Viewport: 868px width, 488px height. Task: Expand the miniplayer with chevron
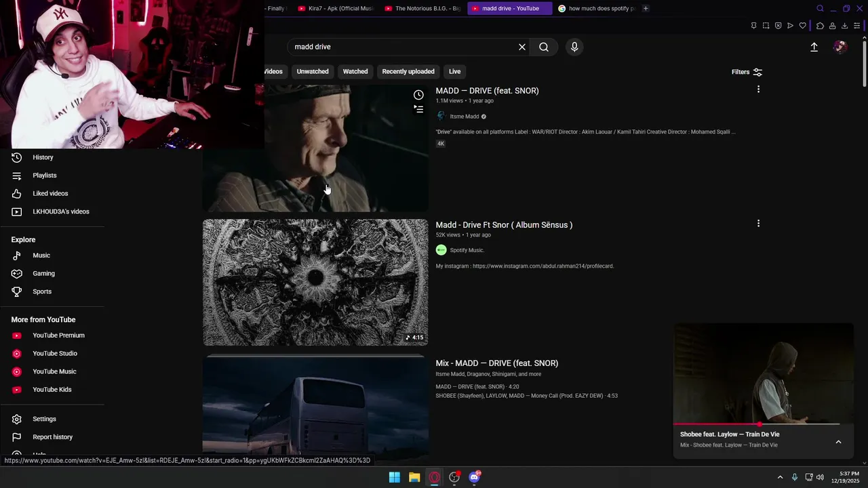838,442
